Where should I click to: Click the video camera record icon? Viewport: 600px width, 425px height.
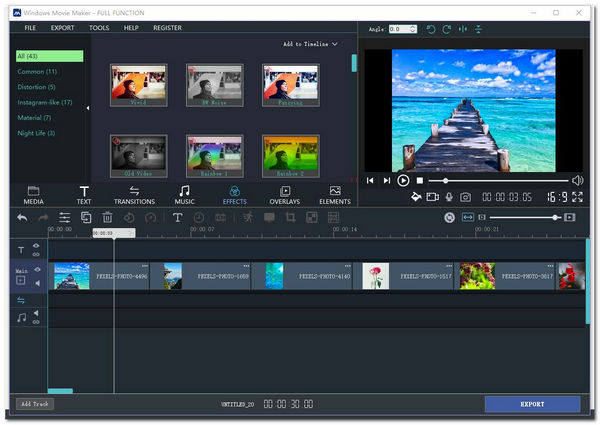[x=432, y=197]
